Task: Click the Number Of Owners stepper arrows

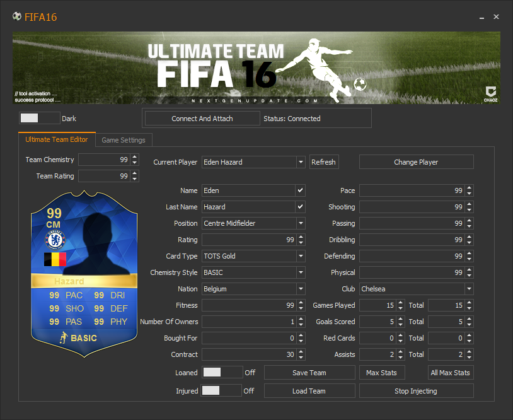Action: 301,322
